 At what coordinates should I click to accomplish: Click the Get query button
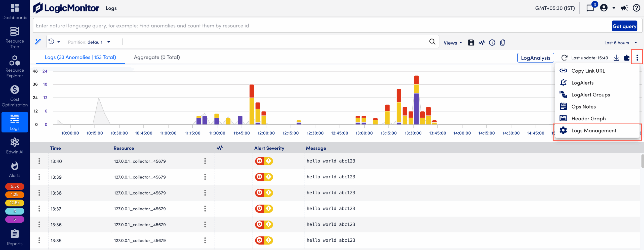625,26
